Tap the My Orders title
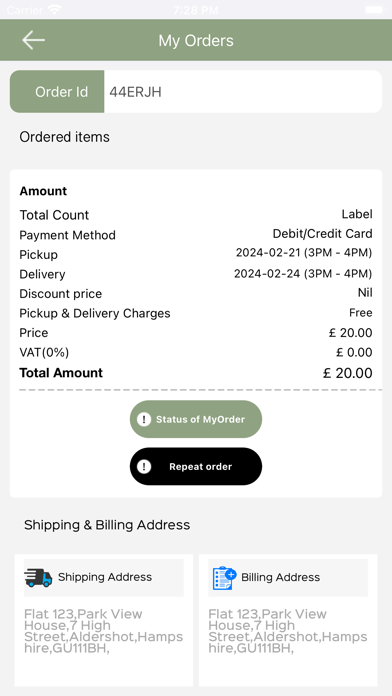This screenshot has width=392, height=696. pos(196,40)
